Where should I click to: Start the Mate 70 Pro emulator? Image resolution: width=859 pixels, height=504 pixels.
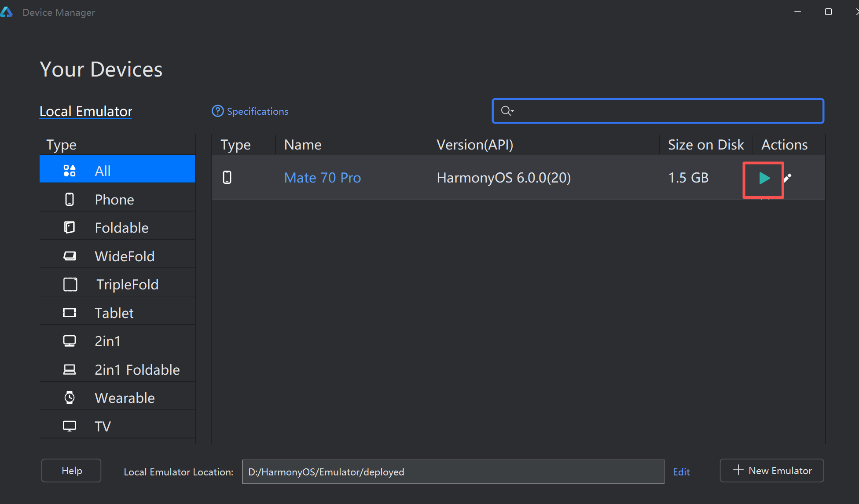click(x=764, y=178)
